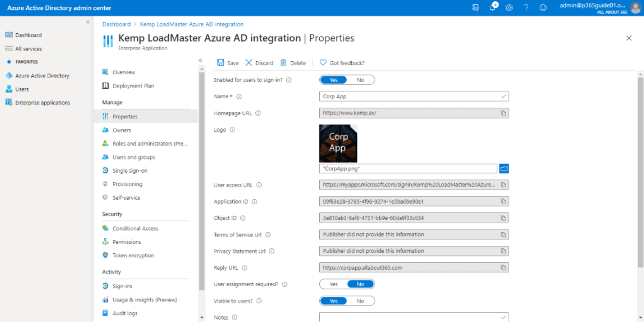Click the info icon beside Logo label
644x326 pixels.
coord(232,130)
